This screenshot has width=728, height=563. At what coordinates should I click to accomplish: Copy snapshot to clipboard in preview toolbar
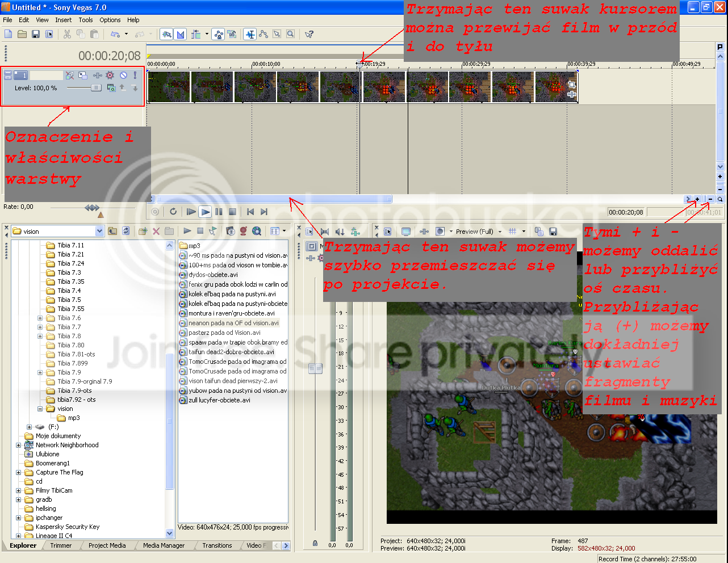pyautogui.click(x=539, y=232)
